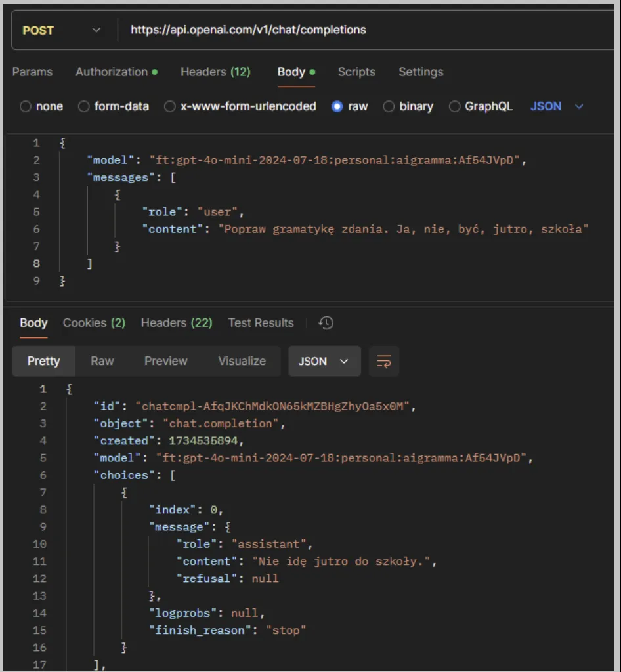Open the Authorization tab

[112, 72]
